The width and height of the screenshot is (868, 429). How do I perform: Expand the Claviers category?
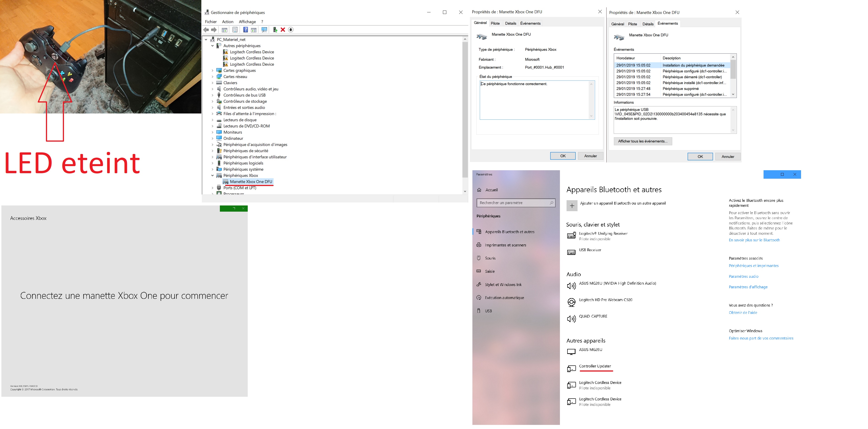pyautogui.click(x=212, y=83)
